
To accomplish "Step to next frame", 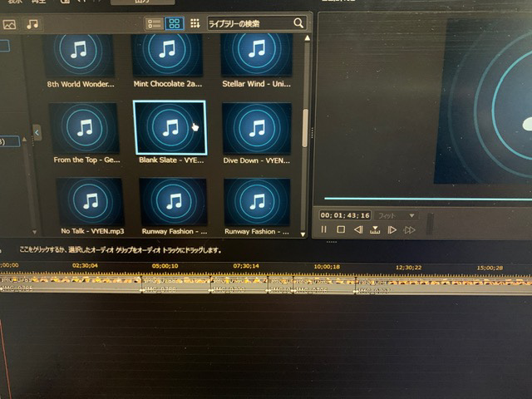I will click(392, 230).
